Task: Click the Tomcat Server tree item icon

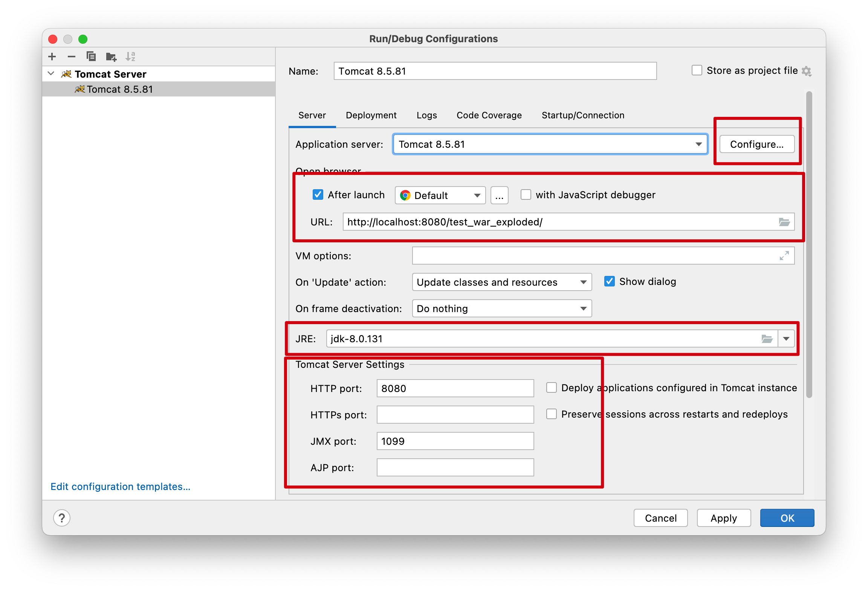Action: click(x=66, y=74)
